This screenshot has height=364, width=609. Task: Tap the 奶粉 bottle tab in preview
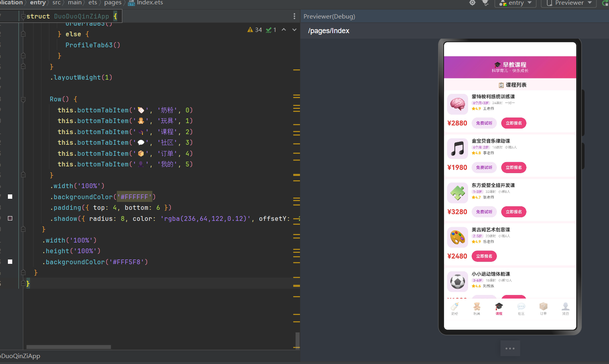(x=455, y=309)
